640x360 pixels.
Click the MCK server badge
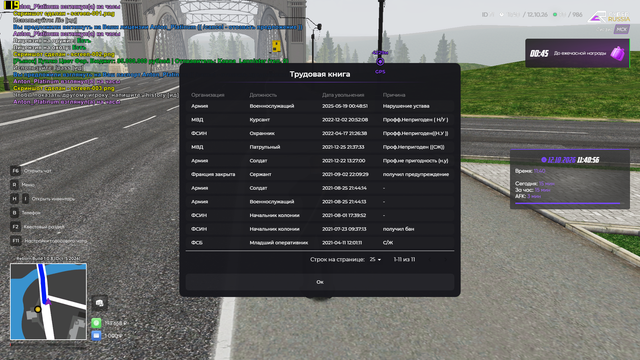coord(621,29)
